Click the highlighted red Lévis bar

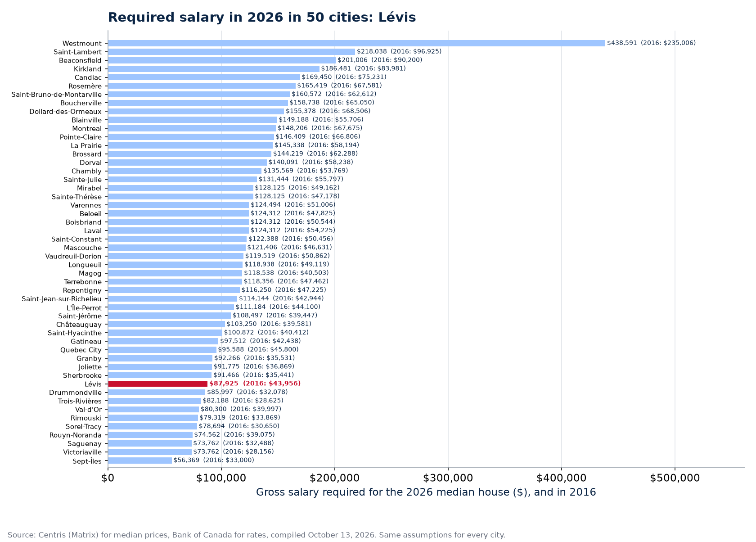[x=157, y=384]
